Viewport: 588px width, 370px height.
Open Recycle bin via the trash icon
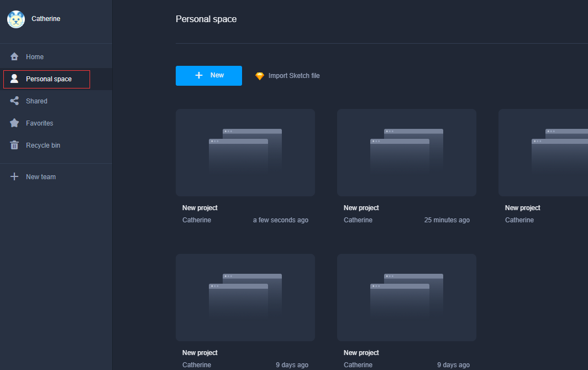(x=14, y=145)
